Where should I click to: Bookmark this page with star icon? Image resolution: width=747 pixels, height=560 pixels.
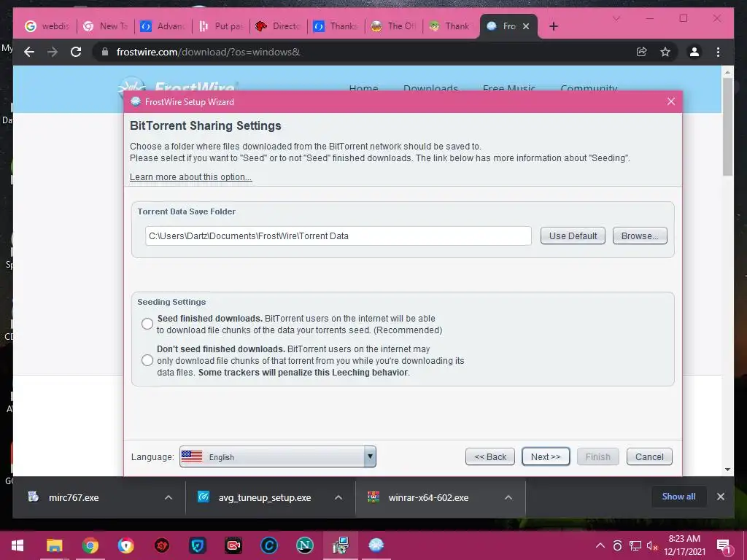coord(665,52)
